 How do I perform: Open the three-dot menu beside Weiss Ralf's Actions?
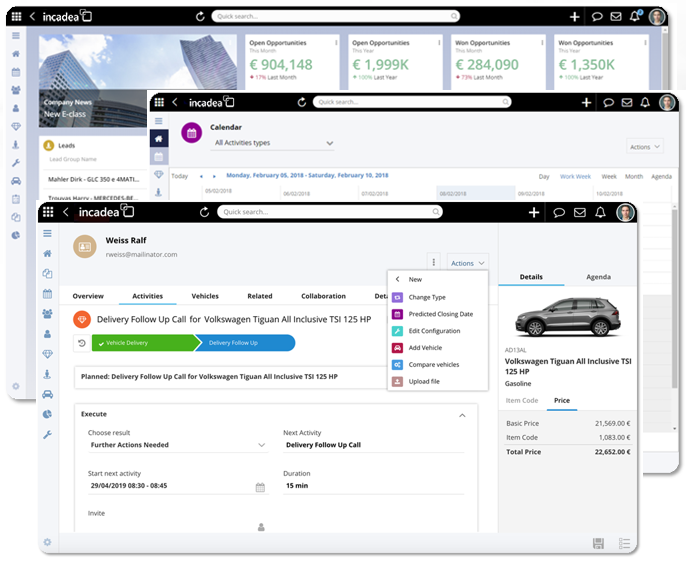click(432, 262)
